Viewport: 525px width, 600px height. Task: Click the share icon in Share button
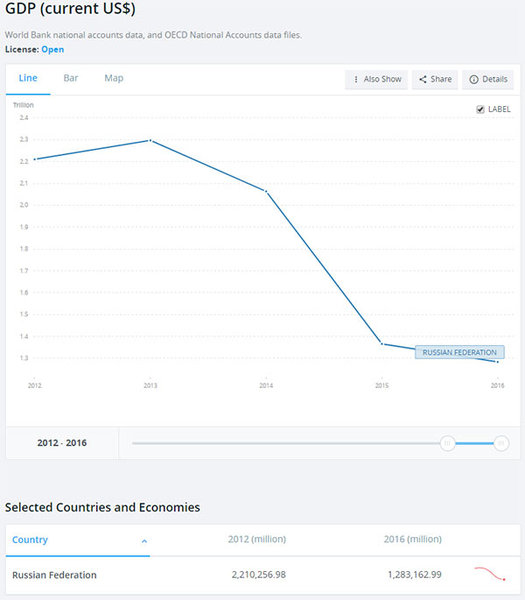tap(422, 79)
